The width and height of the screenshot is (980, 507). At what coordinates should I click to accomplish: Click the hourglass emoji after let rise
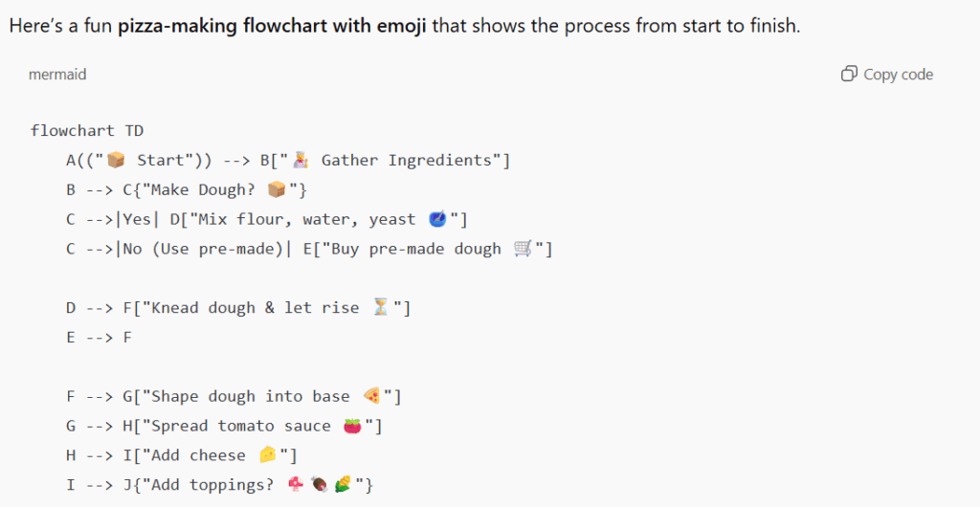pyautogui.click(x=381, y=308)
